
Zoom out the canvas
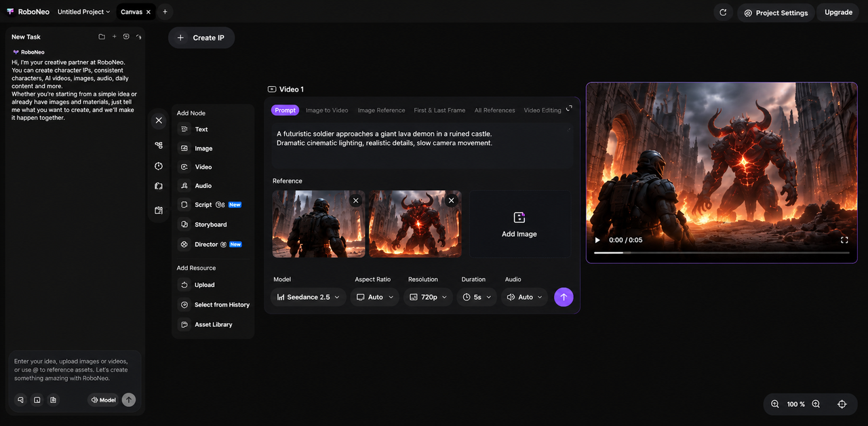tap(775, 404)
